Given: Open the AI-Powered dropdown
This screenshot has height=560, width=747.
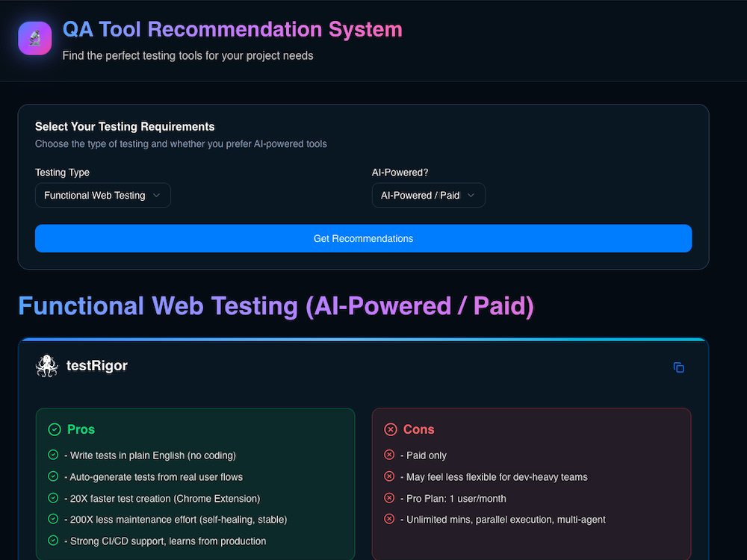Looking at the screenshot, I should tap(428, 195).
